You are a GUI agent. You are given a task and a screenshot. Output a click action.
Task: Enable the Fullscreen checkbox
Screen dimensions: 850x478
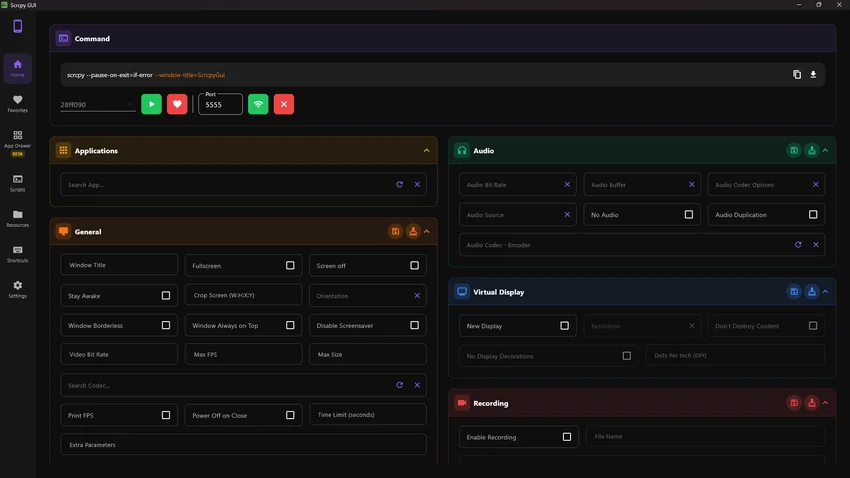click(290, 266)
